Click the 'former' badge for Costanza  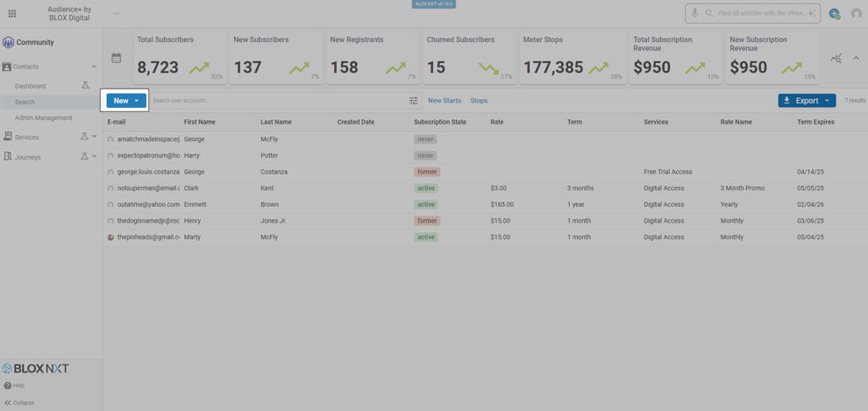(x=427, y=172)
